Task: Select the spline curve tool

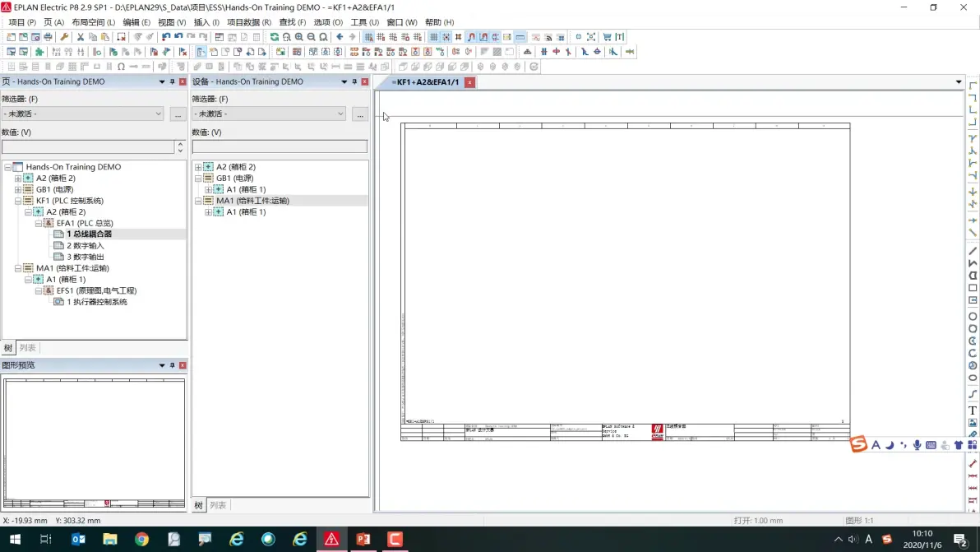Action: click(x=973, y=394)
